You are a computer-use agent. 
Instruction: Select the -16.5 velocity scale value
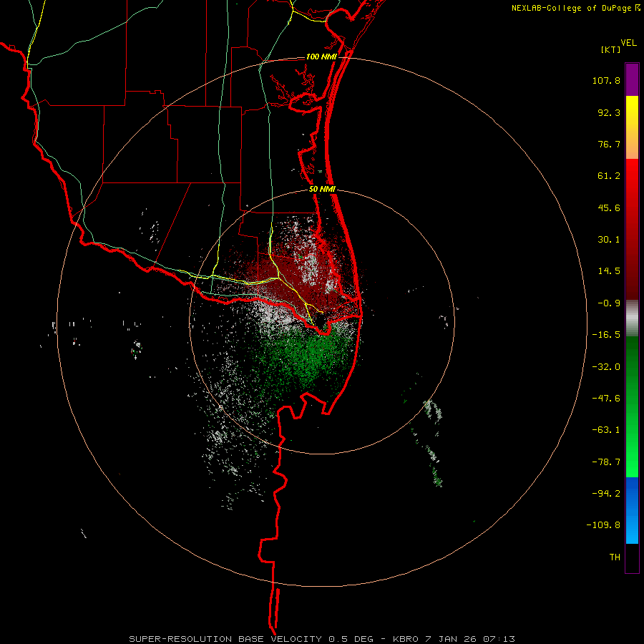click(x=606, y=335)
